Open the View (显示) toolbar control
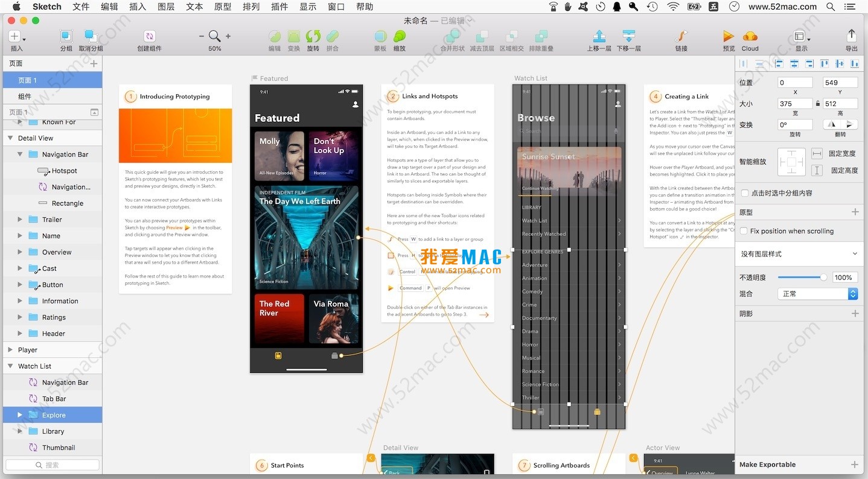The width and height of the screenshot is (868, 479). tap(800, 37)
